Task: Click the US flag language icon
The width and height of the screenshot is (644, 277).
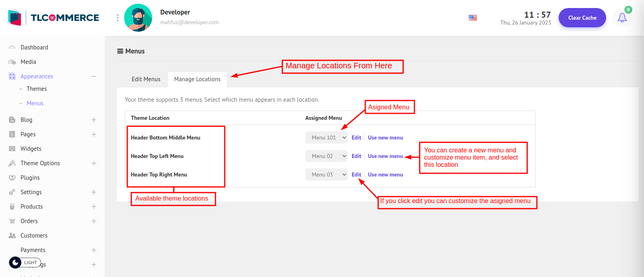Action: click(473, 18)
